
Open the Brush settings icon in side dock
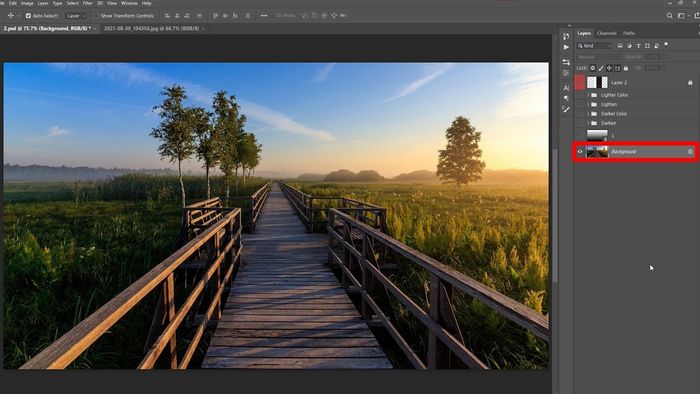(x=566, y=109)
